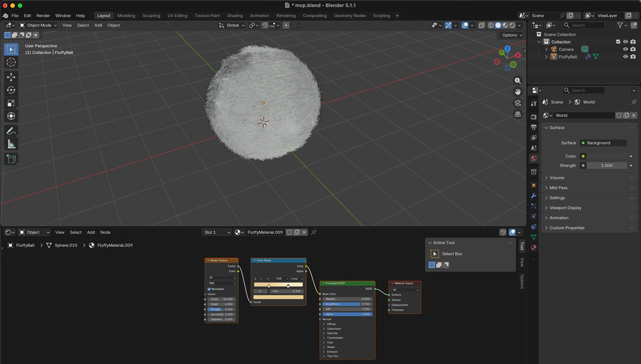The image size is (641, 364).
Task: Click the viewport zoom magnifier icon
Action: (518, 81)
